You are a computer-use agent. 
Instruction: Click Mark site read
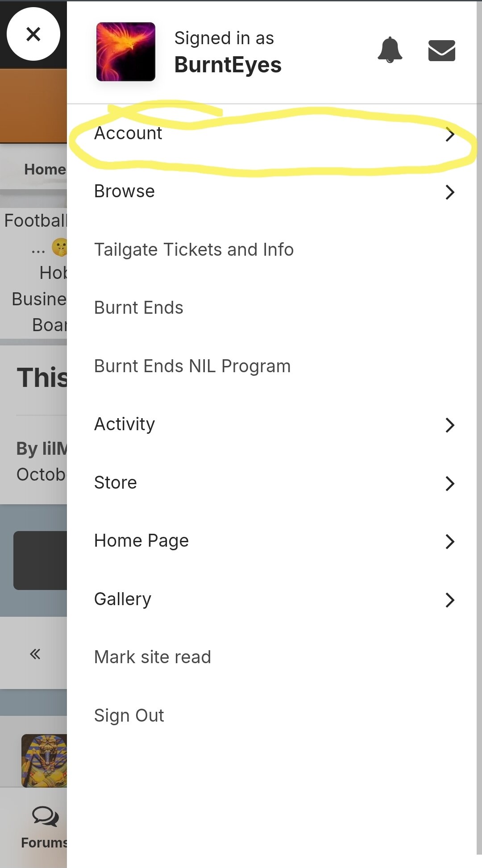tap(152, 657)
